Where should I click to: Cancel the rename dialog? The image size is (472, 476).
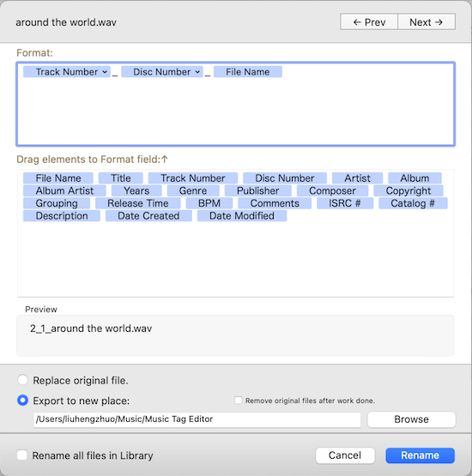tap(345, 455)
